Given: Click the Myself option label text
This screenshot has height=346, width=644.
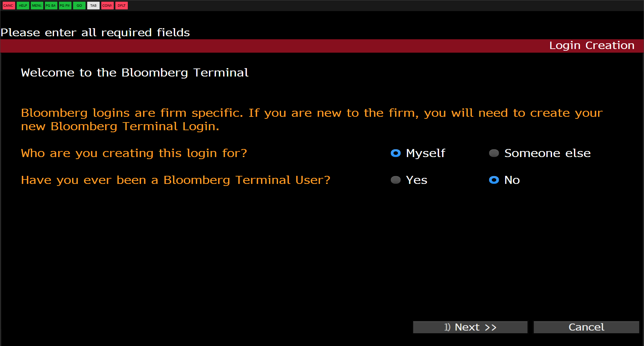Looking at the screenshot, I should [425, 153].
